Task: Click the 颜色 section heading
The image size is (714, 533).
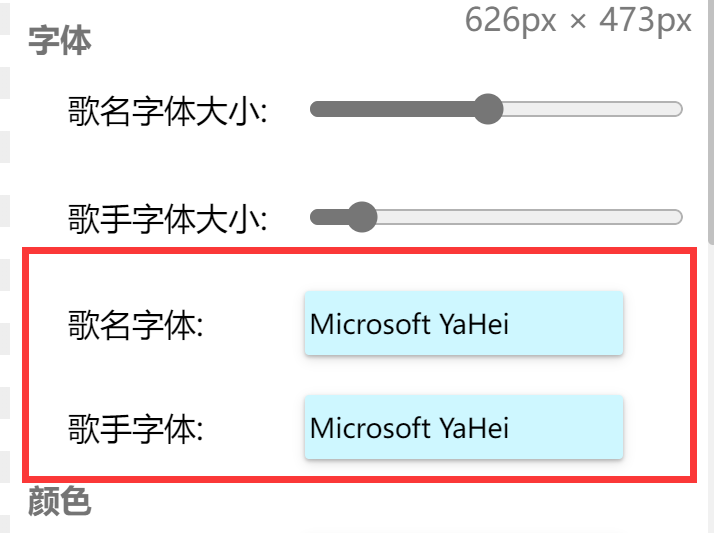Action: tap(59, 501)
